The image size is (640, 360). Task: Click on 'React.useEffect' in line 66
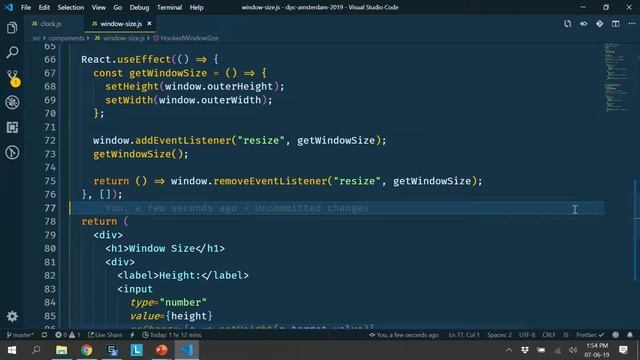pos(126,59)
